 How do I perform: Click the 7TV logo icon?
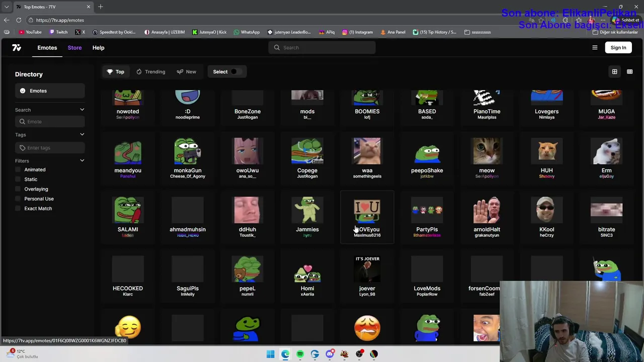[17, 47]
